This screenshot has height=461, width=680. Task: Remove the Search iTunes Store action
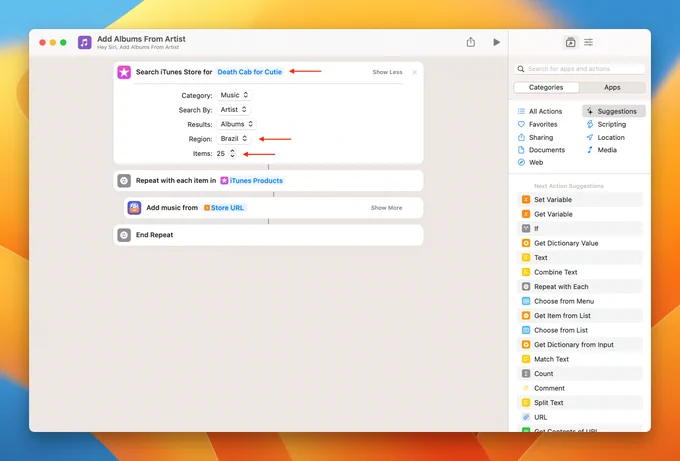tap(415, 72)
